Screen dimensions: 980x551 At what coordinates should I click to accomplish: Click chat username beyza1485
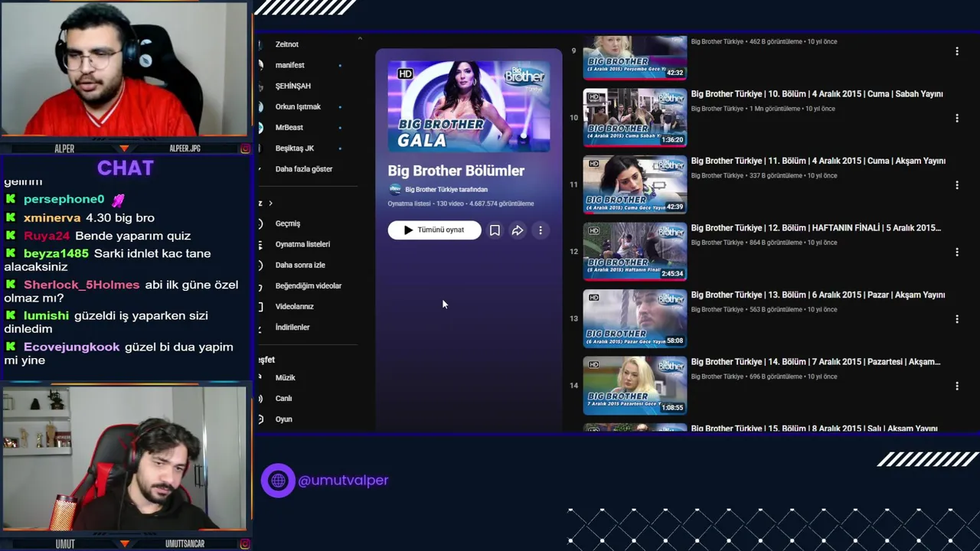click(x=57, y=253)
